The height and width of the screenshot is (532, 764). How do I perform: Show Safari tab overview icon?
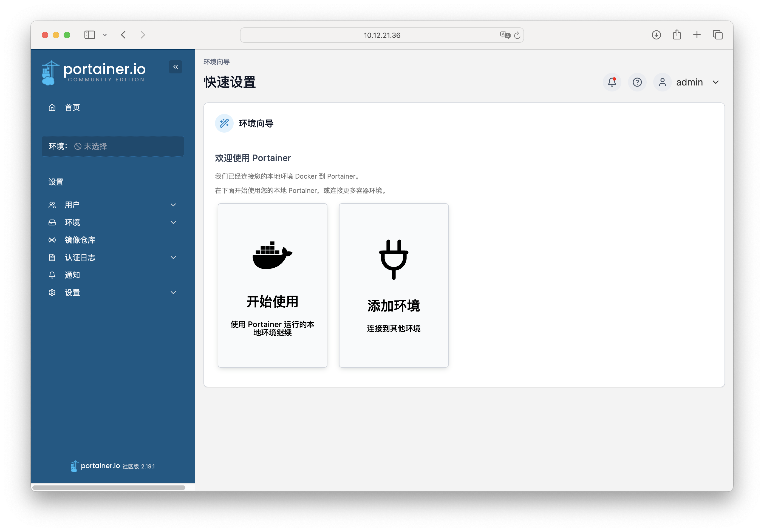click(718, 35)
